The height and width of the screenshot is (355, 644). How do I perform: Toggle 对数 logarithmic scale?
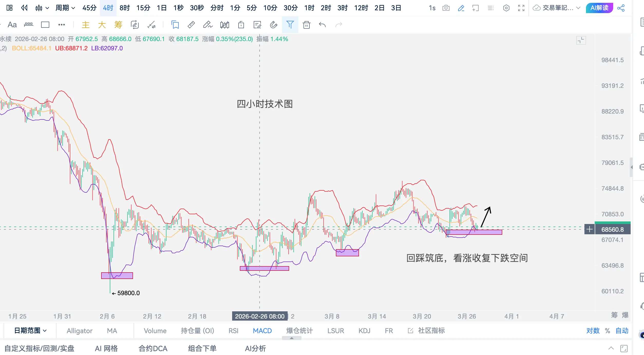593,331
